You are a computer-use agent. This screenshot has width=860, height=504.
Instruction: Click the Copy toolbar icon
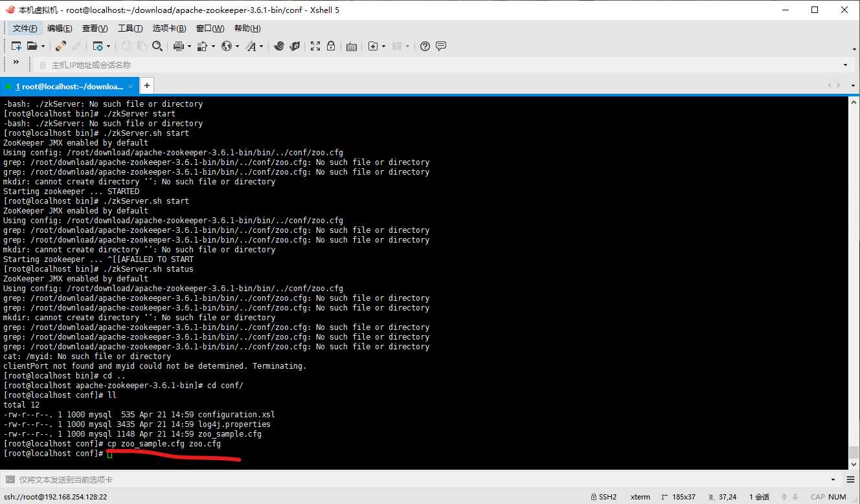(x=126, y=46)
